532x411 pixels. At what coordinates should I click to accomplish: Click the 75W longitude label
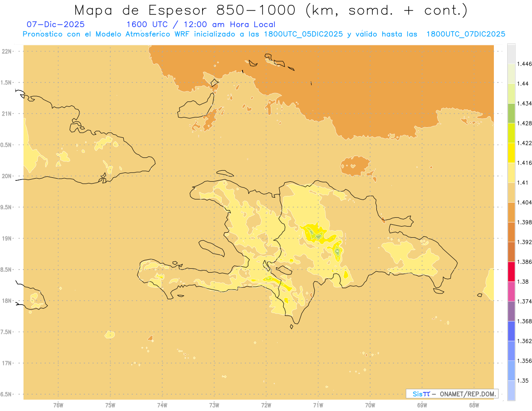110,405
